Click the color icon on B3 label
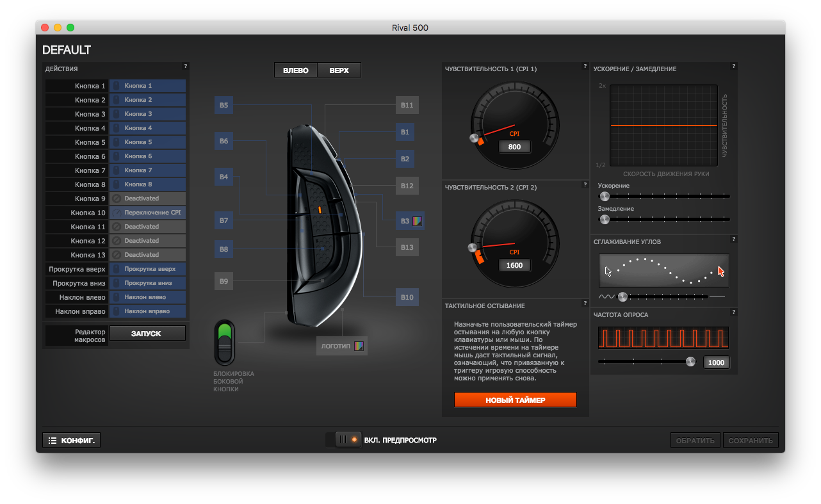Viewport: 821px width, 504px height. pos(418,221)
